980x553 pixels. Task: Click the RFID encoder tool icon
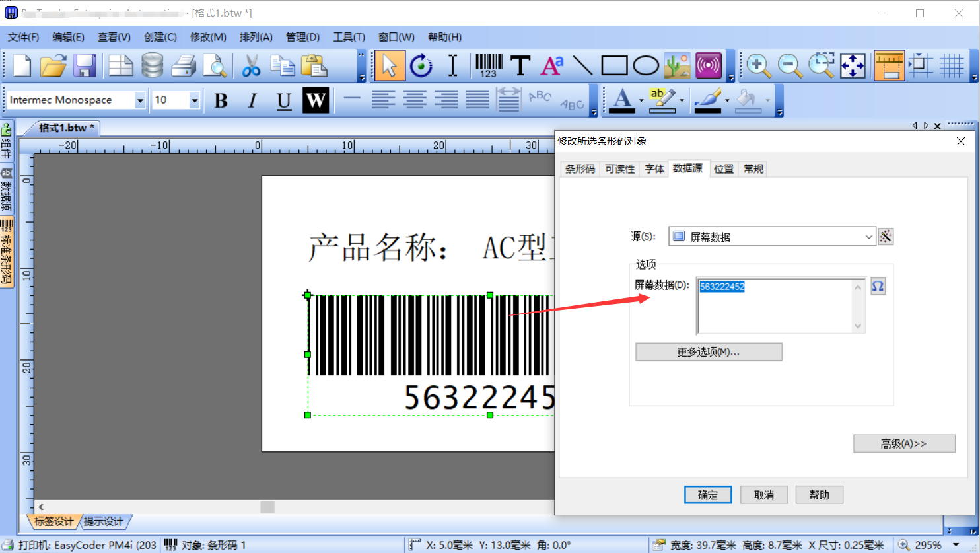point(709,65)
